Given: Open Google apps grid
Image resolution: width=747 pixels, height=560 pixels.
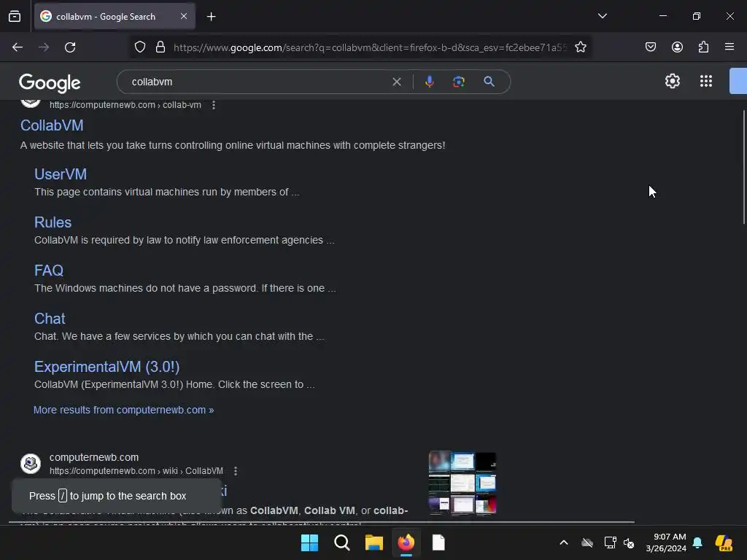Looking at the screenshot, I should (x=706, y=81).
